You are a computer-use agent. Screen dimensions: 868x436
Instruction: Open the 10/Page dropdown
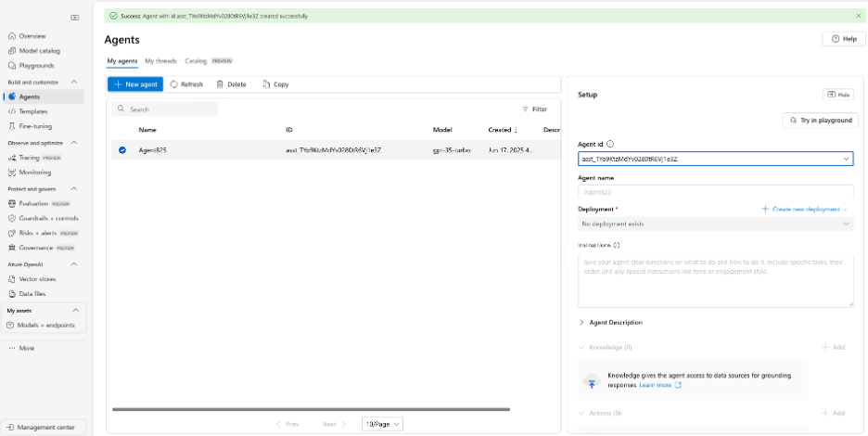pyautogui.click(x=382, y=424)
